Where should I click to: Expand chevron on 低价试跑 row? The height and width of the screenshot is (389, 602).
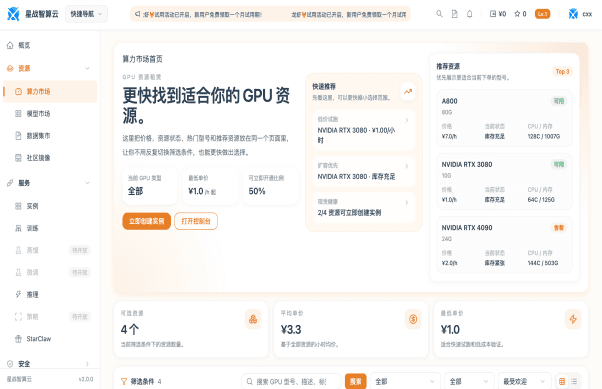[407, 120]
